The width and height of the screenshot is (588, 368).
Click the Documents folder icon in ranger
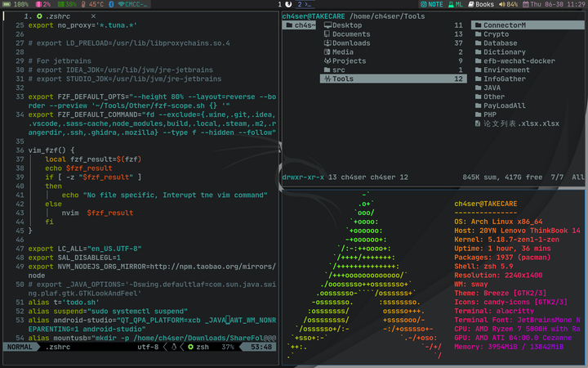[327, 34]
